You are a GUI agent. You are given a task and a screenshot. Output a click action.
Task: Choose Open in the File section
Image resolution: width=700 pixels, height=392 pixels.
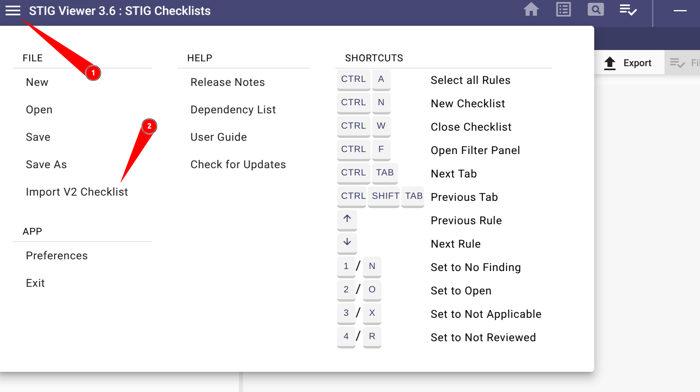click(x=39, y=110)
